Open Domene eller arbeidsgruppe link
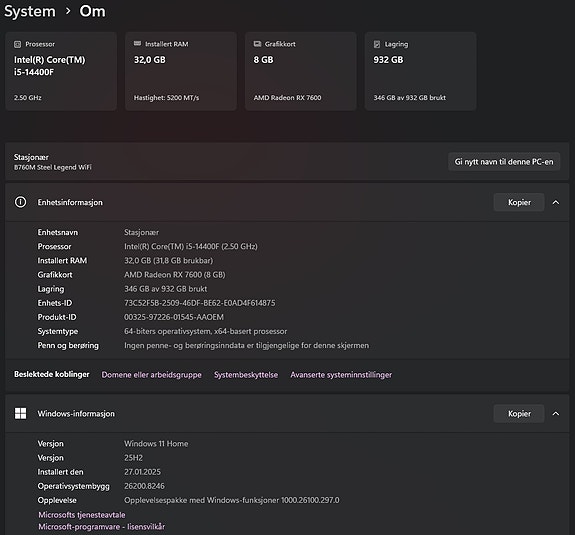 click(151, 375)
